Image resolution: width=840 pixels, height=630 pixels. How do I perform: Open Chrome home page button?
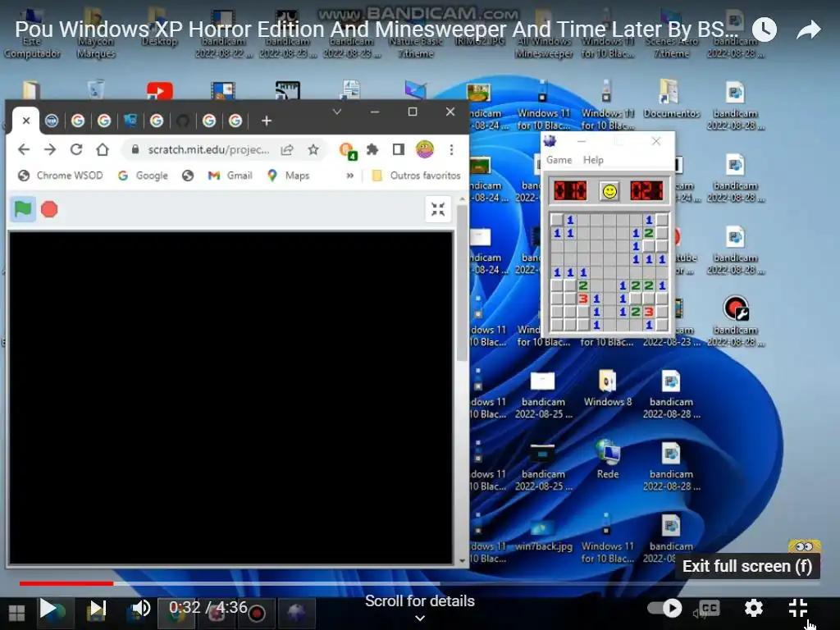pos(103,149)
